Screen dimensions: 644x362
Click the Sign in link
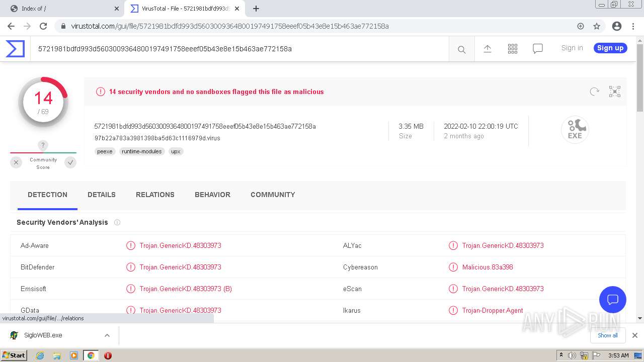pyautogui.click(x=572, y=48)
